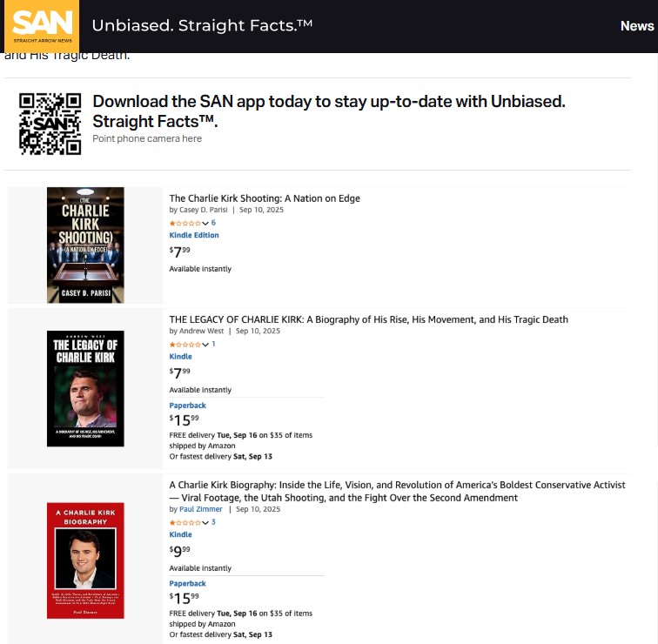Expand rating dropdown for The Legacy of Charlie Kirk
This screenshot has width=658, height=644.
pos(205,345)
